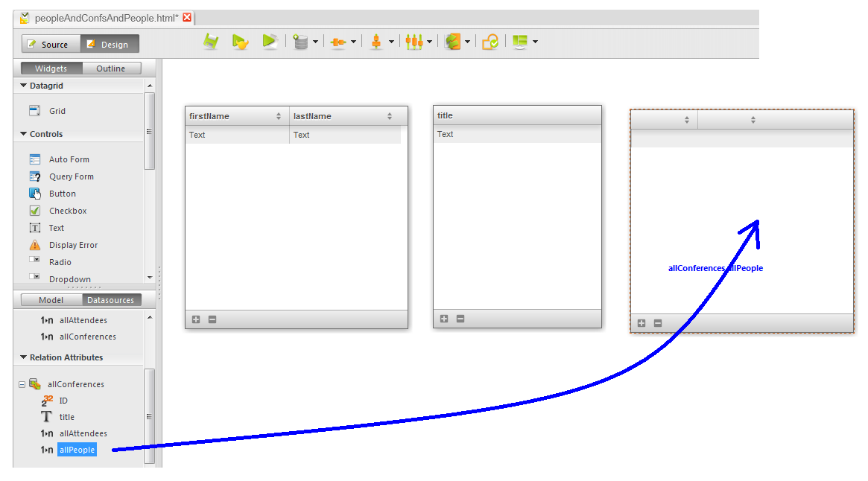Viewport: 868px width, 481px height.
Task: Sort by firstName column arrows
Action: point(279,116)
